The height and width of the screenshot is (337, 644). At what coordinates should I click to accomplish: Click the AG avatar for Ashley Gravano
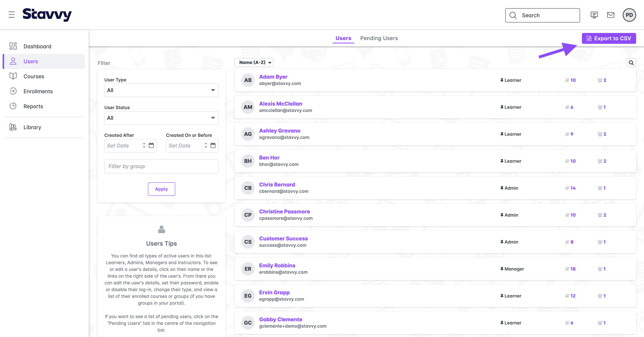pos(248,134)
